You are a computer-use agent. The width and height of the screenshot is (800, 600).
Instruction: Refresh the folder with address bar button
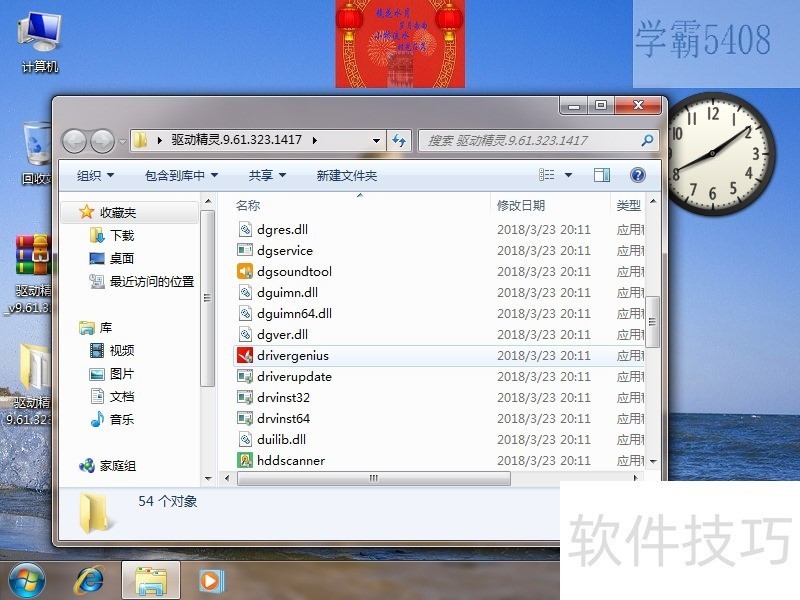tap(399, 140)
